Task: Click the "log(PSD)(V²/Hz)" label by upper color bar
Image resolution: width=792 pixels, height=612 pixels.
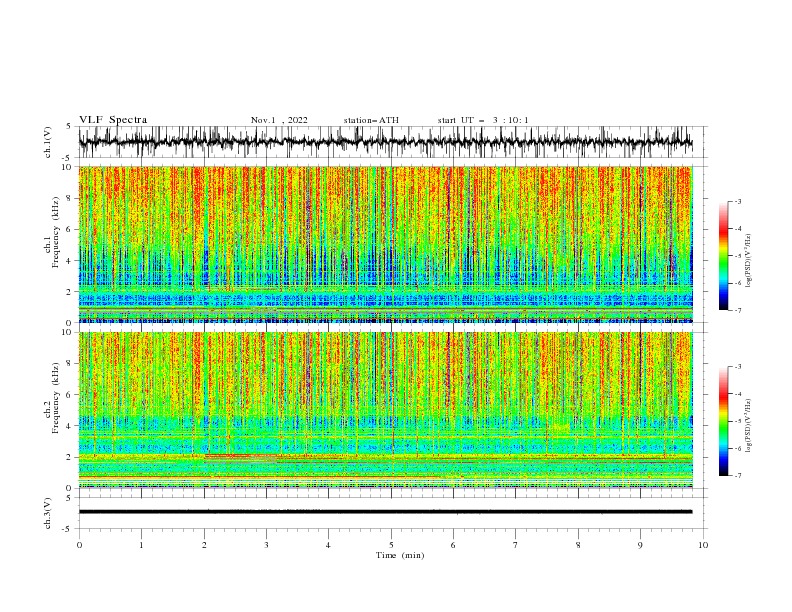Action: click(x=748, y=261)
